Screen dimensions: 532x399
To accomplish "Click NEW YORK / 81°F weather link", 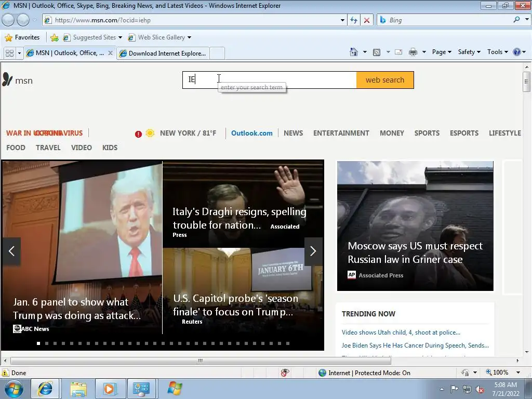I will [x=188, y=133].
